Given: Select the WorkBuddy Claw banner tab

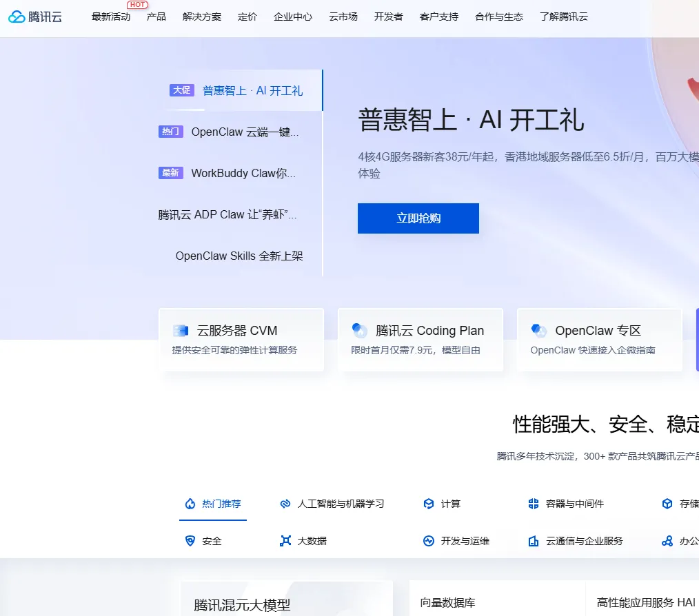Looking at the screenshot, I should 241,173.
